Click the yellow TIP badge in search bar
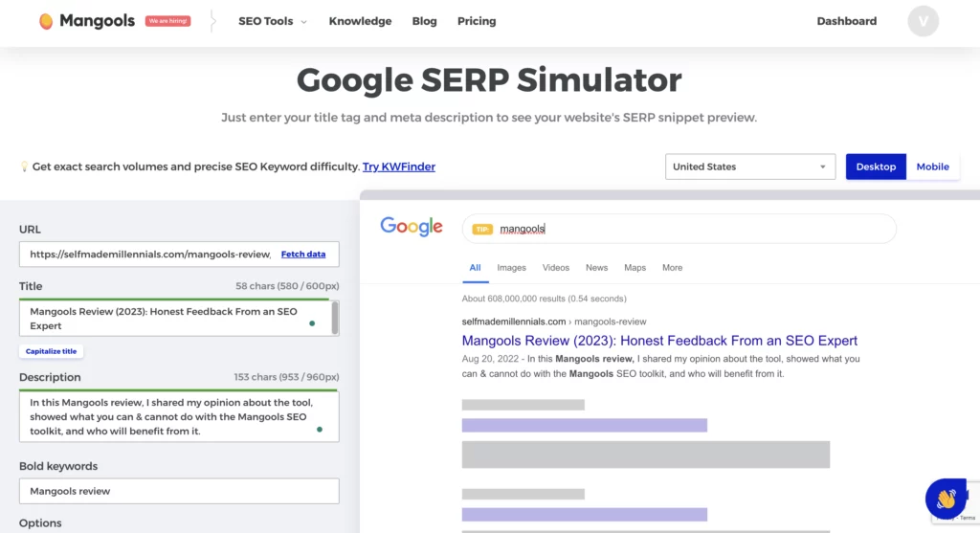Image resolution: width=980 pixels, height=533 pixels. click(482, 230)
